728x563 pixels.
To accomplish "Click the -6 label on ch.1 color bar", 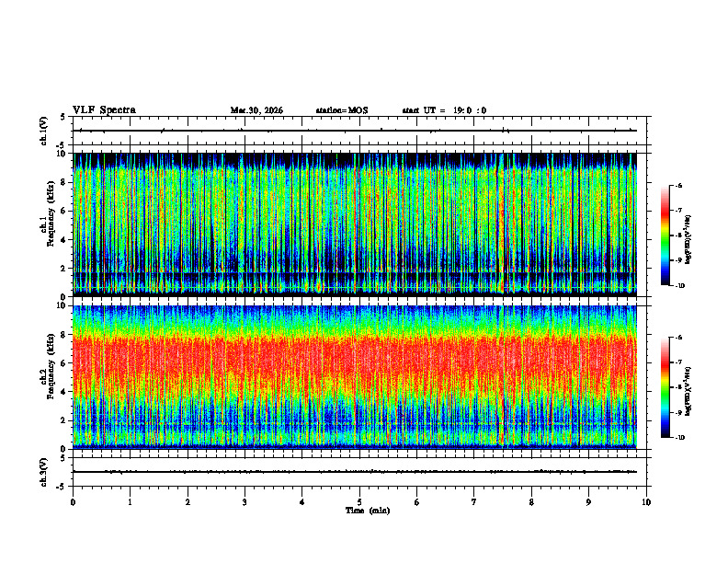I will [x=678, y=186].
